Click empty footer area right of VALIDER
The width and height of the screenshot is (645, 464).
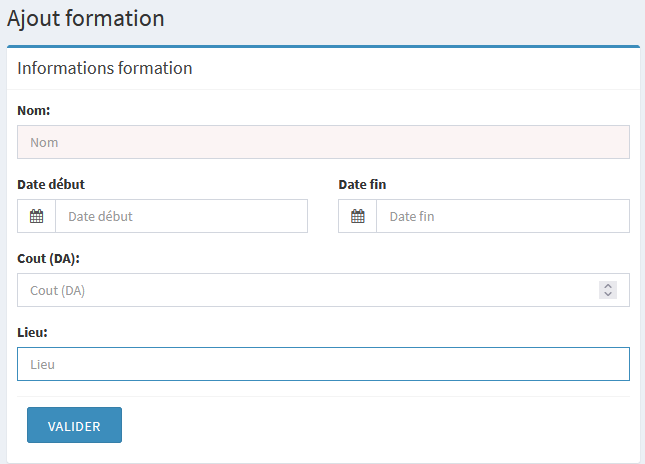click(x=380, y=425)
